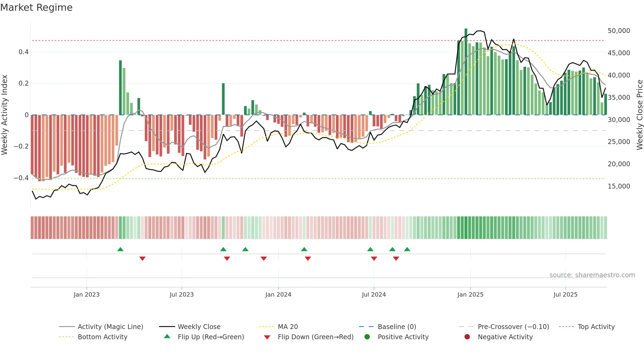Click the 0.2 tick on the activity axis
This screenshot has width=644, height=362.
click(x=24, y=83)
